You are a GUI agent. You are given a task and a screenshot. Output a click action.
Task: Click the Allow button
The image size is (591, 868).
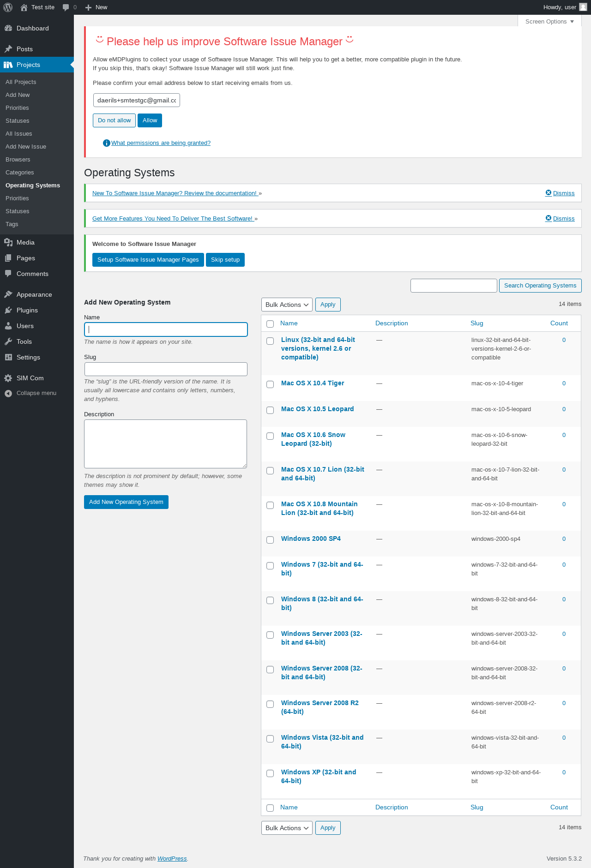click(x=150, y=120)
